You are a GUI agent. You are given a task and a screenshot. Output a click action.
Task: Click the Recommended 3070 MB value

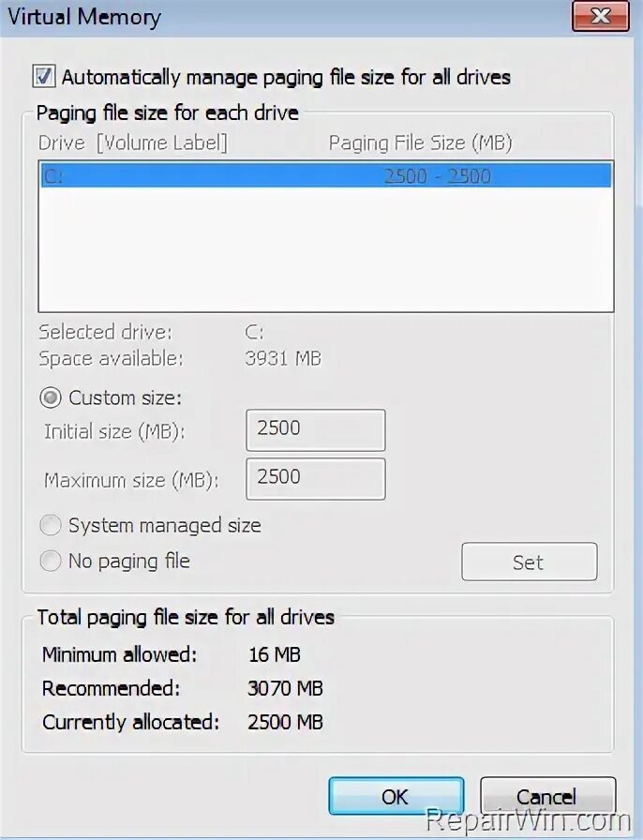[285, 688]
